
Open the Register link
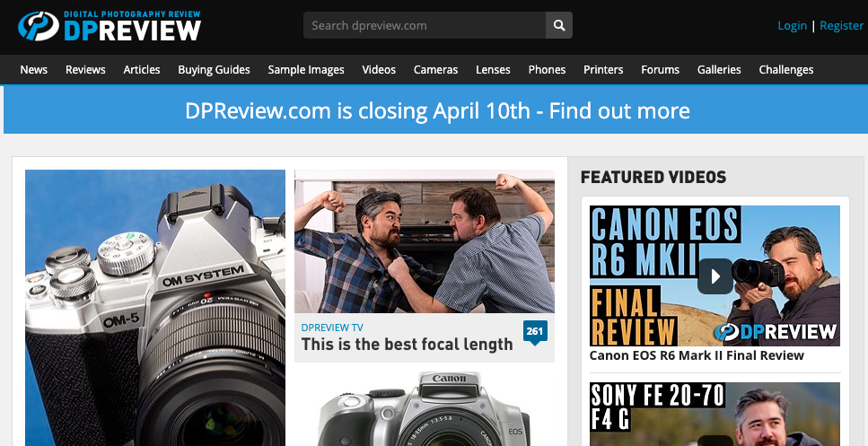pyautogui.click(x=841, y=25)
